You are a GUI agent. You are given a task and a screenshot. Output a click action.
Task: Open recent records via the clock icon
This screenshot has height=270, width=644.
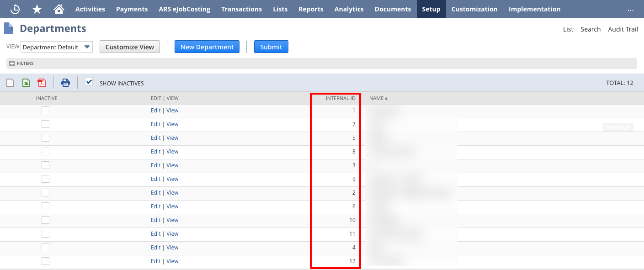click(15, 9)
